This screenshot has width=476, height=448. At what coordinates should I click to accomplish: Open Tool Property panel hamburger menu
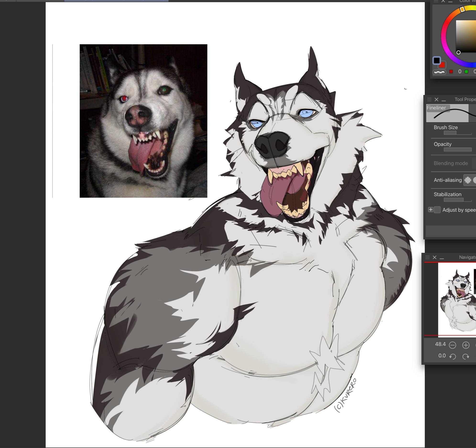click(x=429, y=100)
